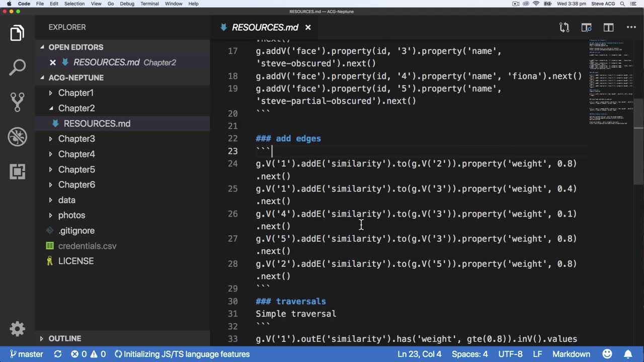Expand the Chapter1 folder
The width and height of the screenshot is (644, 362).
[75, 93]
